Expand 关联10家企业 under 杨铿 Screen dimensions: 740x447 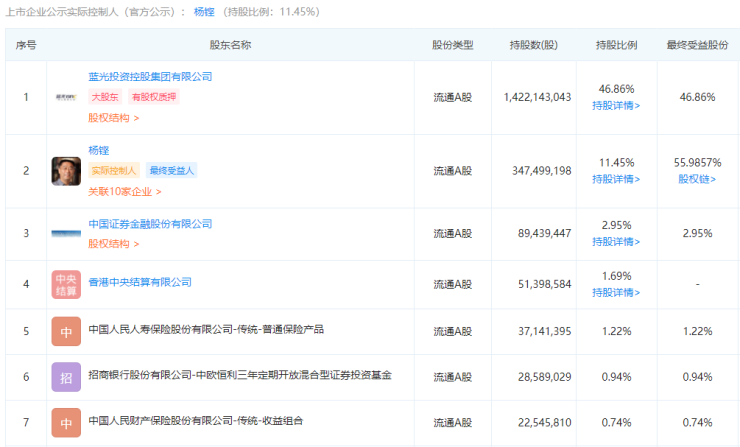[124, 191]
